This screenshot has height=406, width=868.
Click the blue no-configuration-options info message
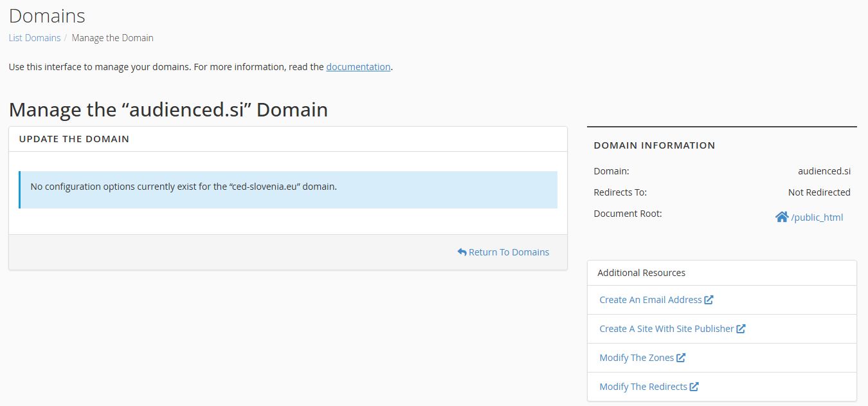click(288, 190)
